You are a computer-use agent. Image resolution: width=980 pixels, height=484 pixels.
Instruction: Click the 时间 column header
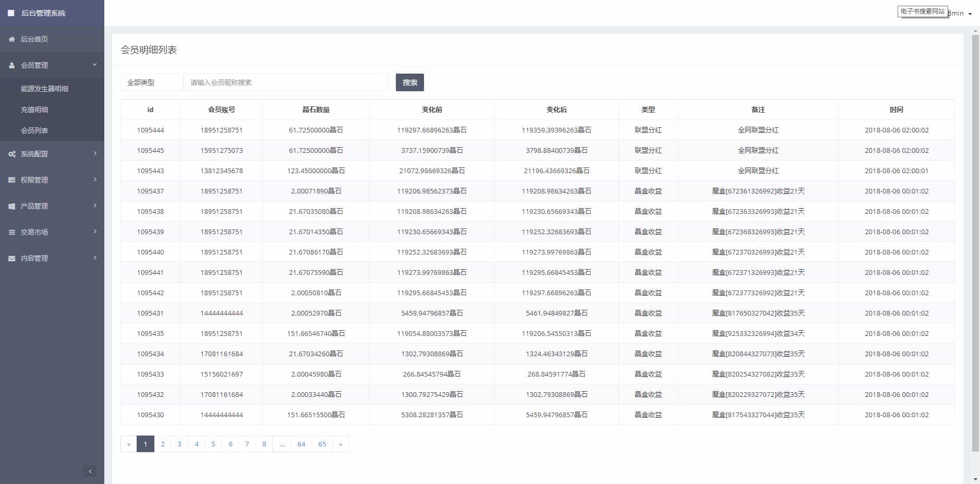pyautogui.click(x=897, y=110)
